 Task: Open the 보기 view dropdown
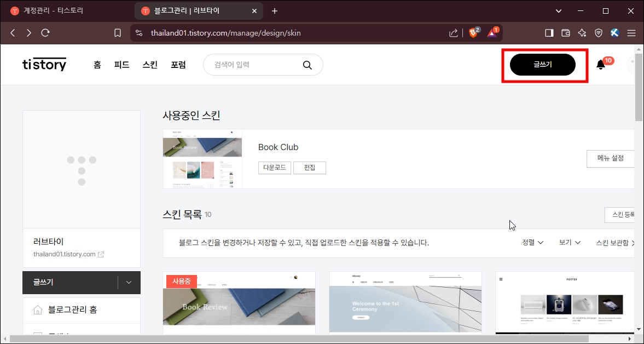pyautogui.click(x=568, y=242)
